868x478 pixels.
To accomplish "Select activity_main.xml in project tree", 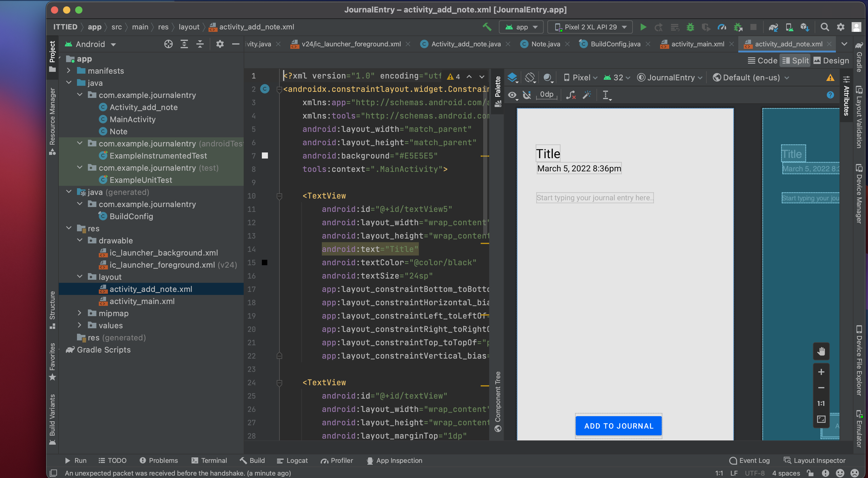I will [x=142, y=301].
